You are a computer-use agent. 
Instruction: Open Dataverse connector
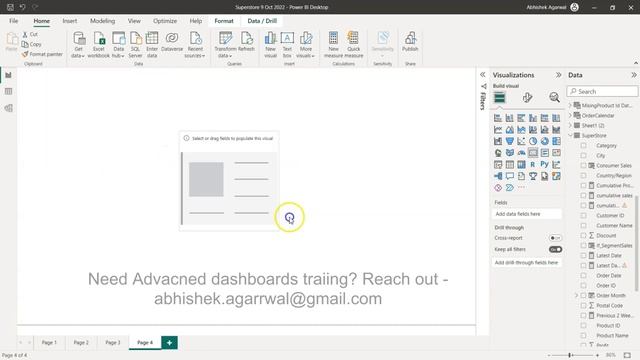(x=172, y=42)
